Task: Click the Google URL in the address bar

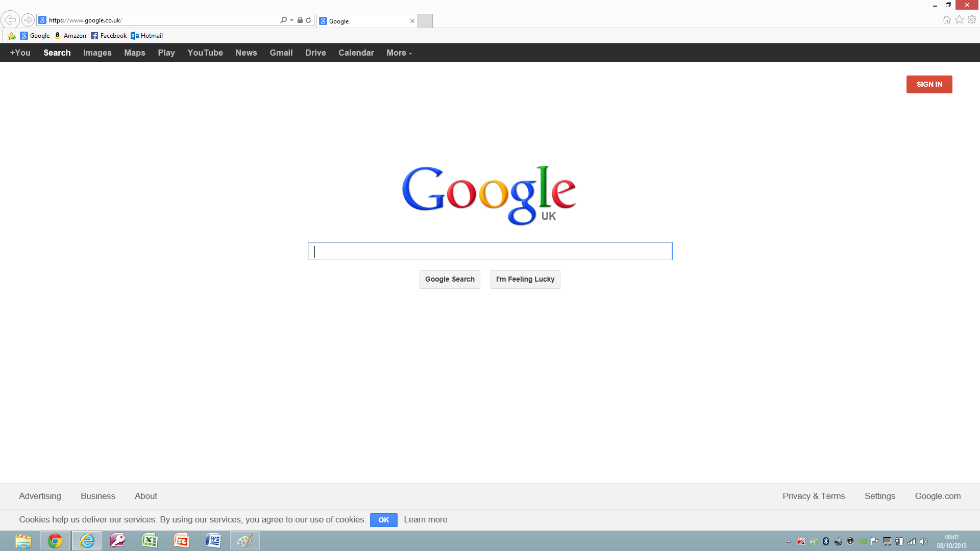Action: tap(86, 20)
